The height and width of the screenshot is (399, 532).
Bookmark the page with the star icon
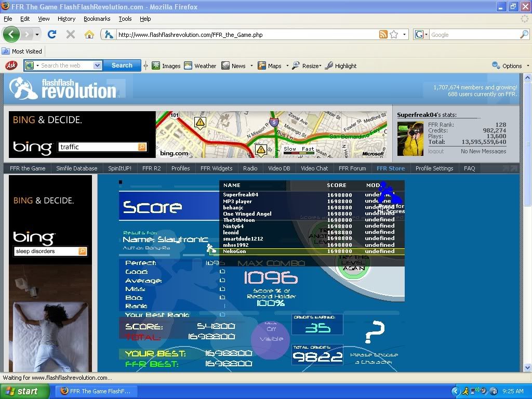pyautogui.click(x=394, y=35)
